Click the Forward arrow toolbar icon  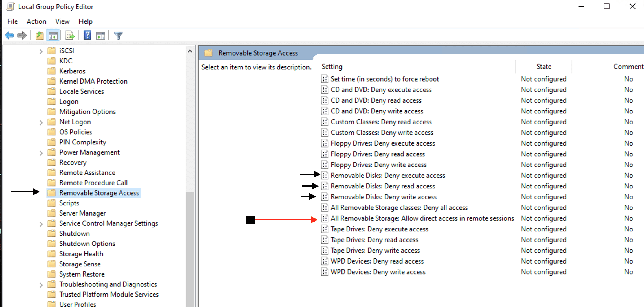[x=22, y=36]
